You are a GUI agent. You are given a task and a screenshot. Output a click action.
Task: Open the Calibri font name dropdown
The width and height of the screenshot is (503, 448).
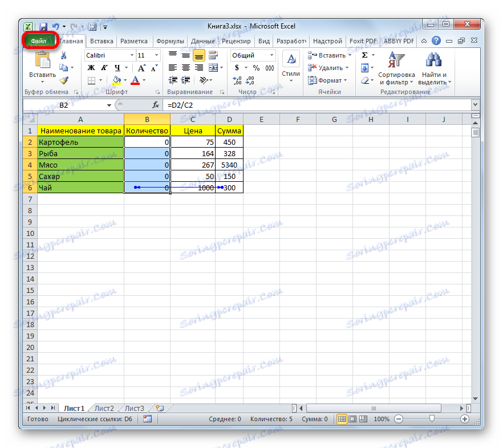[x=132, y=55]
